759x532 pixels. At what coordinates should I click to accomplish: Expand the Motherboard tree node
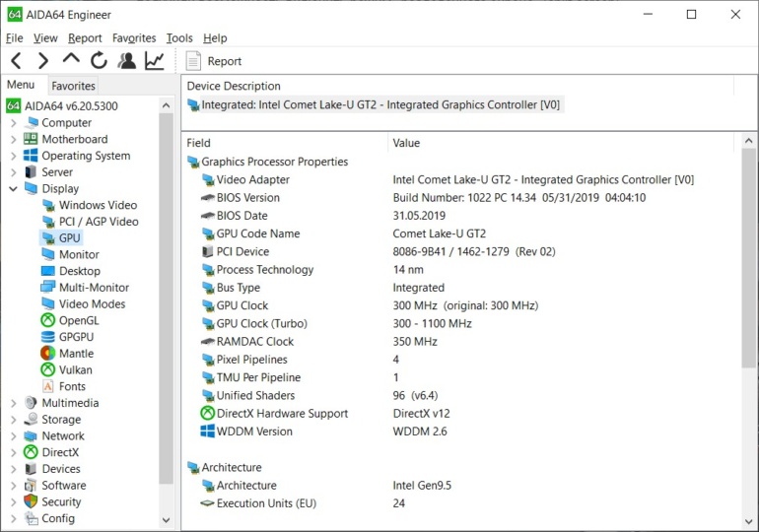[x=14, y=139]
